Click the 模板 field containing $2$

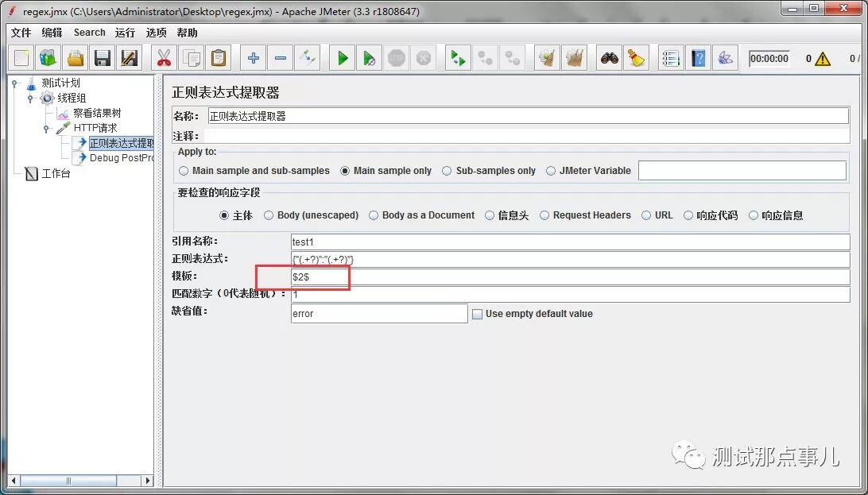pyautogui.click(x=570, y=277)
